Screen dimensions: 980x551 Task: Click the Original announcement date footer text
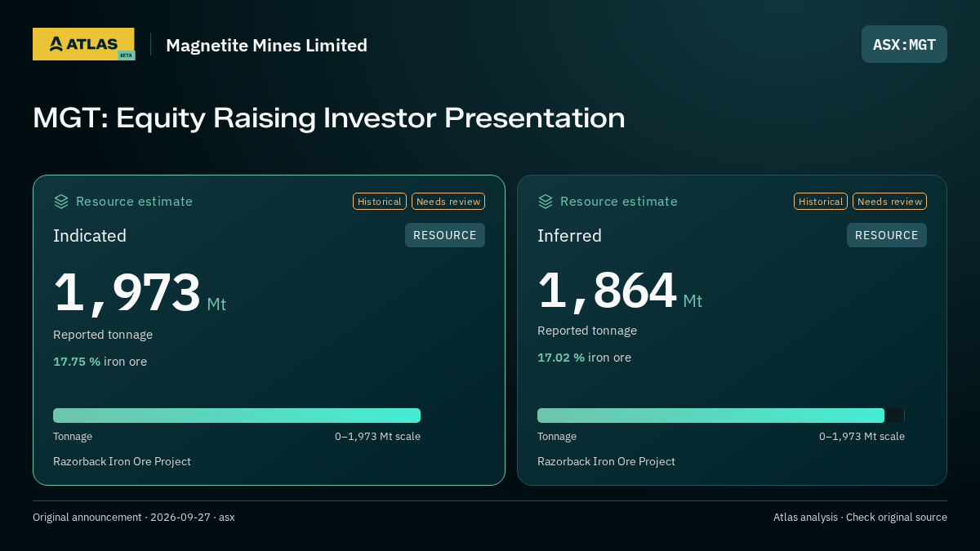pos(134,517)
